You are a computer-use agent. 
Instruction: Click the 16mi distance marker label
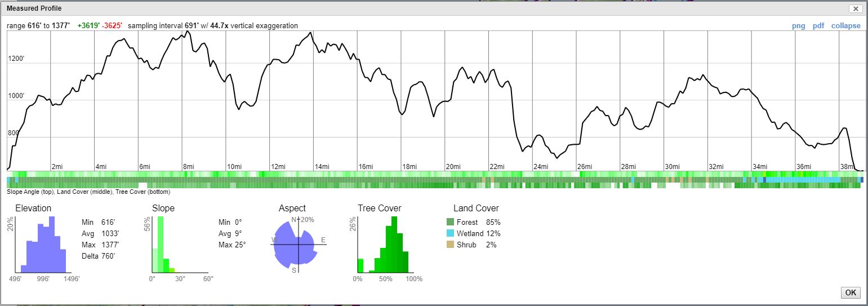point(366,167)
